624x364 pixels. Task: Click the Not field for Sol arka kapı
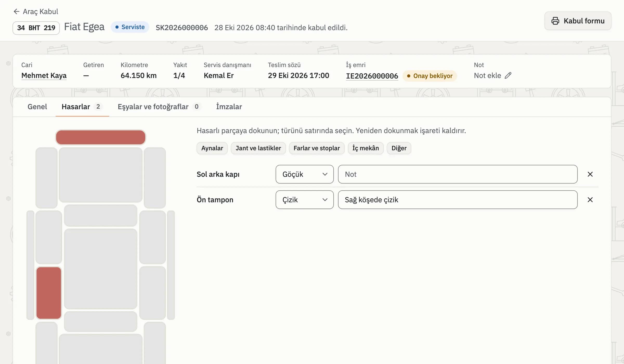click(458, 174)
